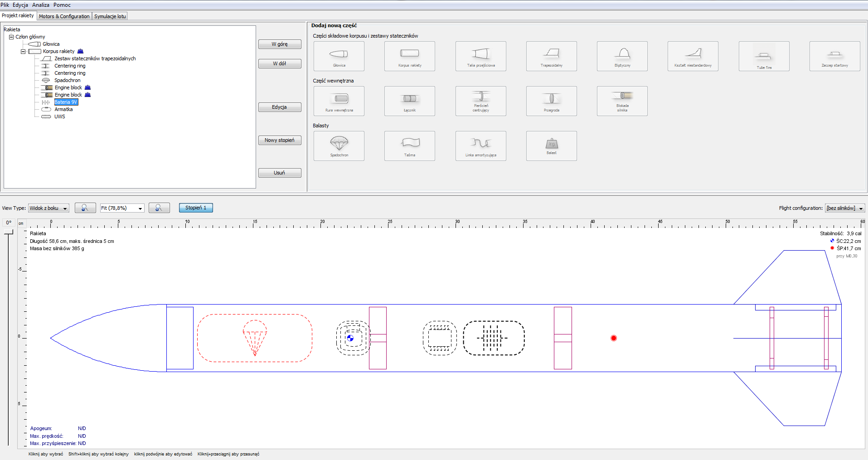The width and height of the screenshot is (868, 460).
Task: Select Spadochron in the component tree
Action: 67,80
